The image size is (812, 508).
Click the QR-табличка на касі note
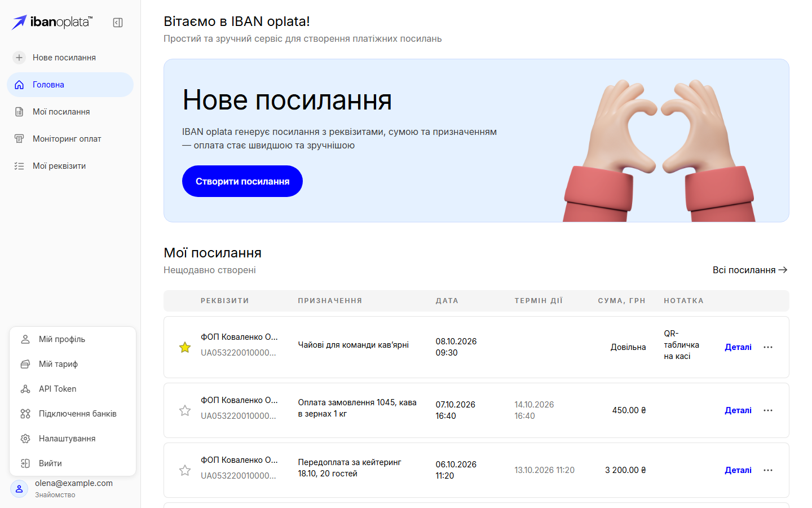pos(681,345)
